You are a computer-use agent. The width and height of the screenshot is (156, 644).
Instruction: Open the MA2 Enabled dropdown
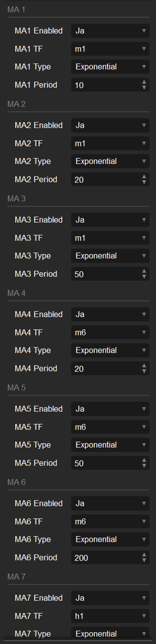(110, 125)
